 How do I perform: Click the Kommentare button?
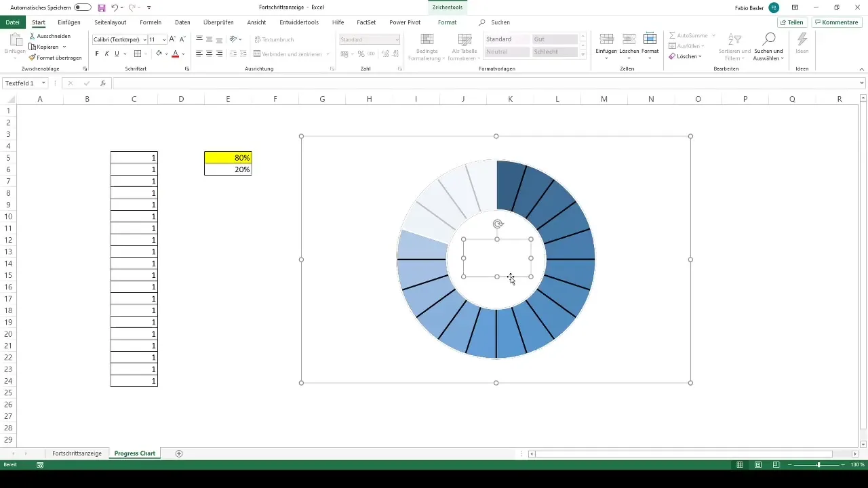point(836,22)
